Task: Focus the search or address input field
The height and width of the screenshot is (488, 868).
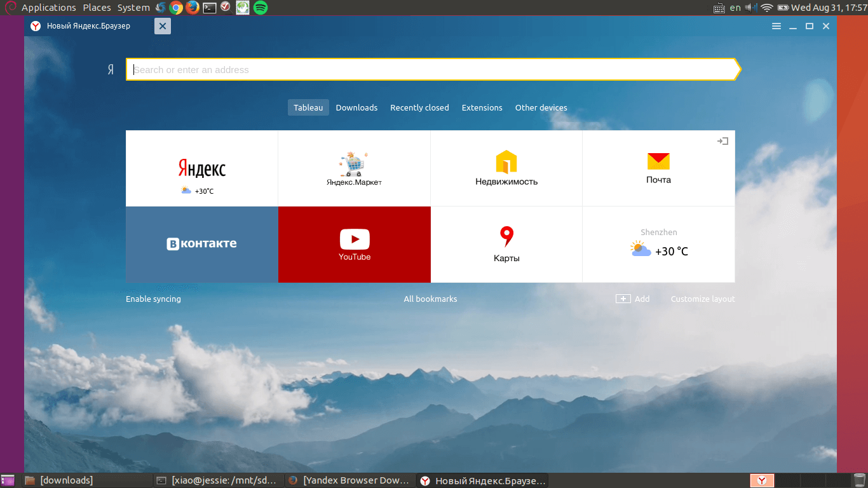Action: click(432, 70)
